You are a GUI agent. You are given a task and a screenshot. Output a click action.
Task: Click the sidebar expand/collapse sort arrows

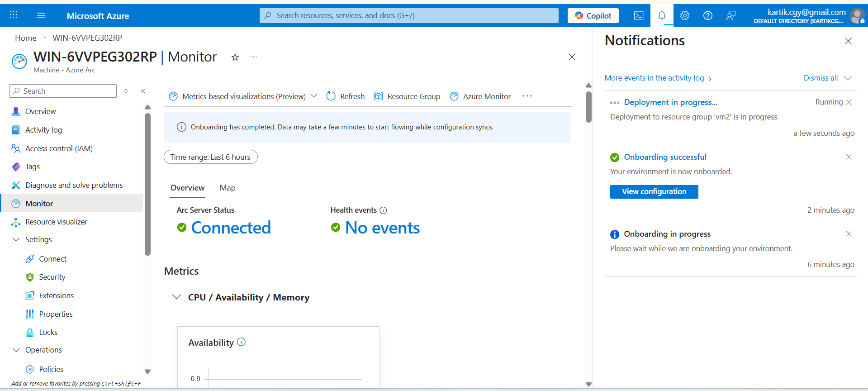click(126, 91)
